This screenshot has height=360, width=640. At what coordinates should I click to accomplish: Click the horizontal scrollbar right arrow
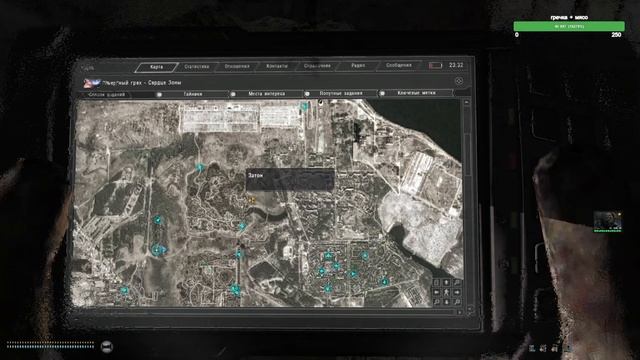tap(460, 312)
